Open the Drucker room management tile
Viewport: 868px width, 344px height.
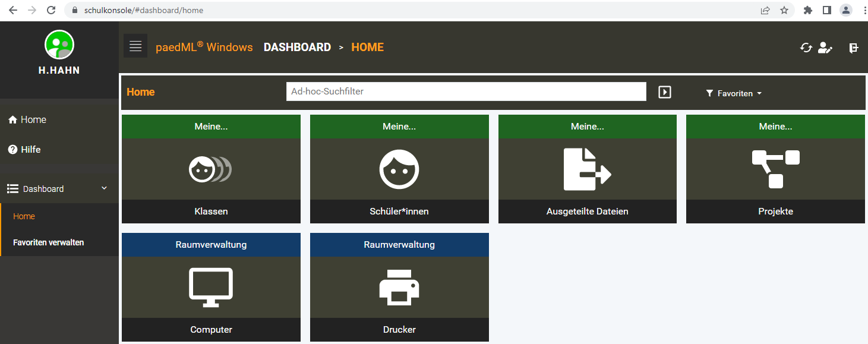[399, 287]
